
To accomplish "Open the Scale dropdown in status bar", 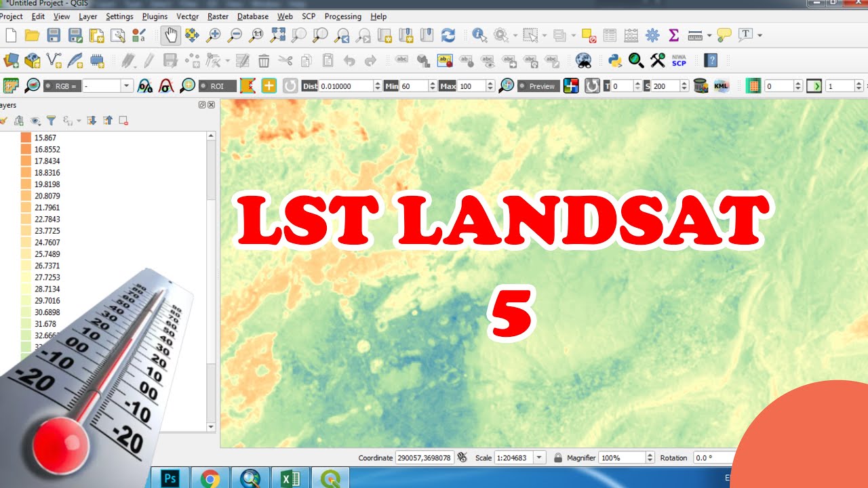I will coord(540,457).
